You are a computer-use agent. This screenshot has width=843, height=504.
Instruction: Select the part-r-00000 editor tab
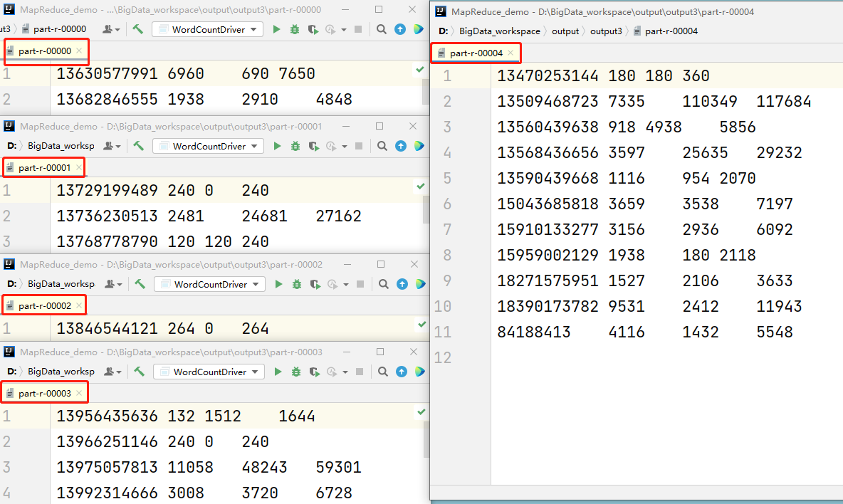pos(45,51)
